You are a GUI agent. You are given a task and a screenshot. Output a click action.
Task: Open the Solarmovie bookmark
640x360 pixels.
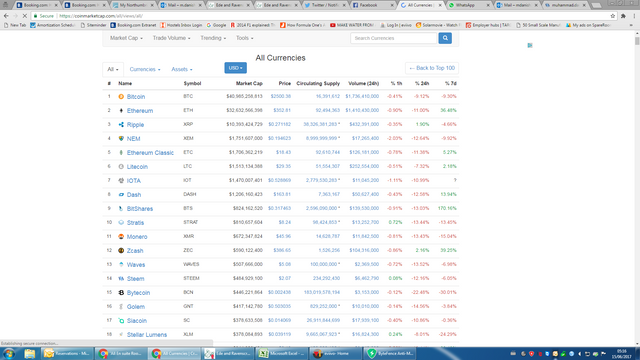click(438, 25)
